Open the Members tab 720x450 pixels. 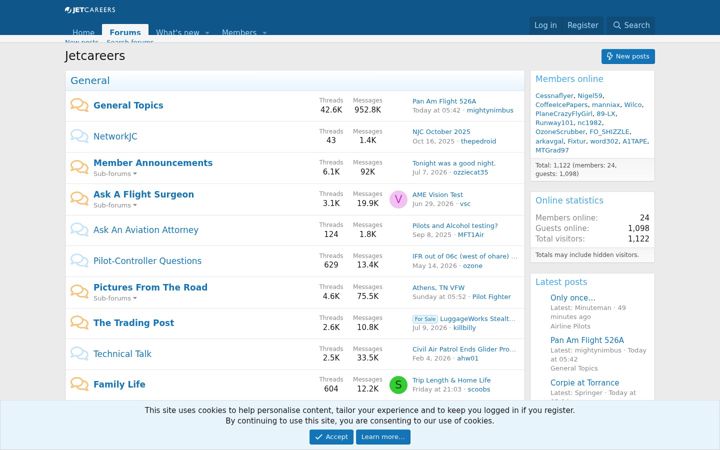pos(239,32)
